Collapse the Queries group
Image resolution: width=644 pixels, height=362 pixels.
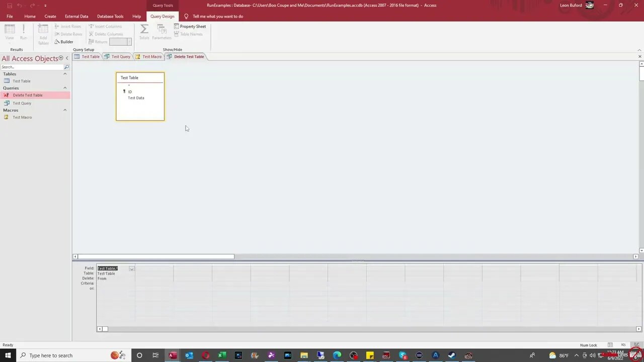click(x=65, y=88)
